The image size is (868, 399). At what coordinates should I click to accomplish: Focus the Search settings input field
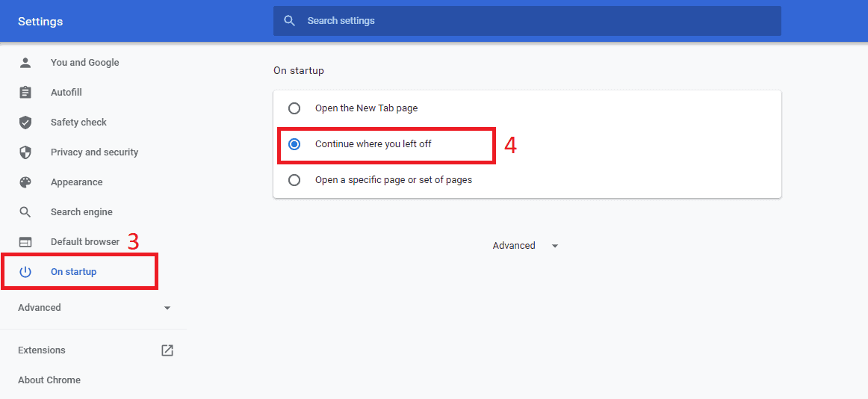coord(527,21)
